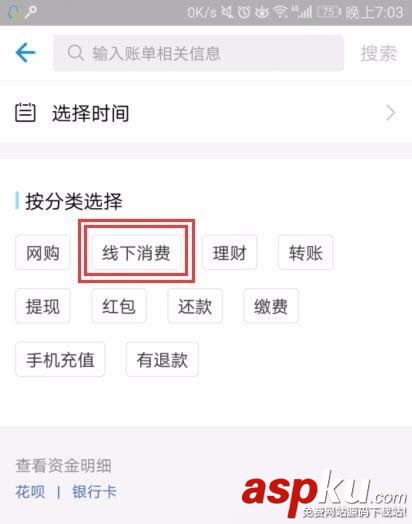Tap the battery indicator icon
This screenshot has height=524, width=412.
pos(329,12)
